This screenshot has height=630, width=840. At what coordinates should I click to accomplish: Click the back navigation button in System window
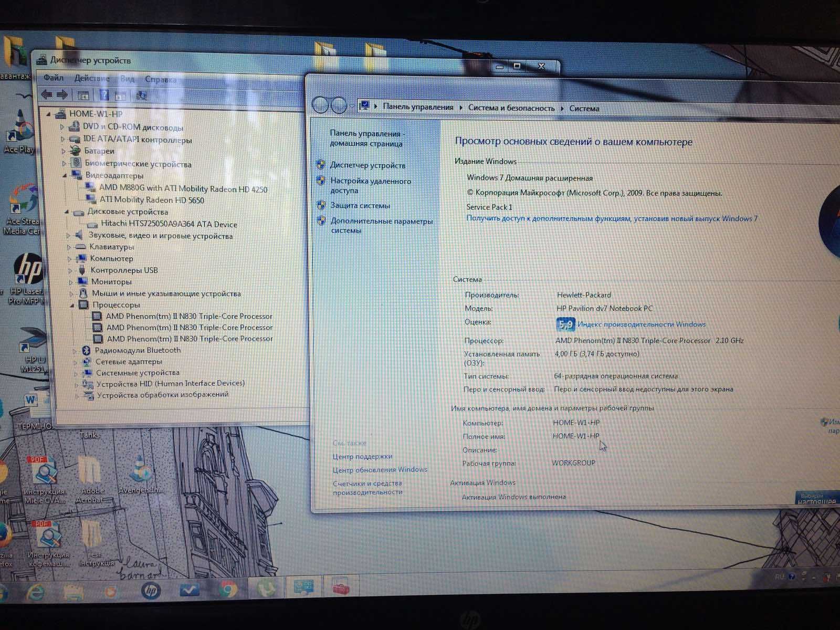[321, 106]
